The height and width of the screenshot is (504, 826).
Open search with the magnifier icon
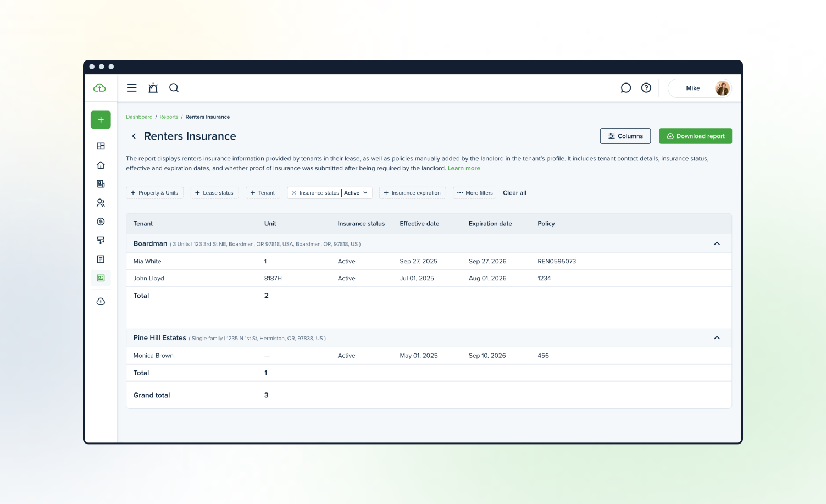[174, 88]
